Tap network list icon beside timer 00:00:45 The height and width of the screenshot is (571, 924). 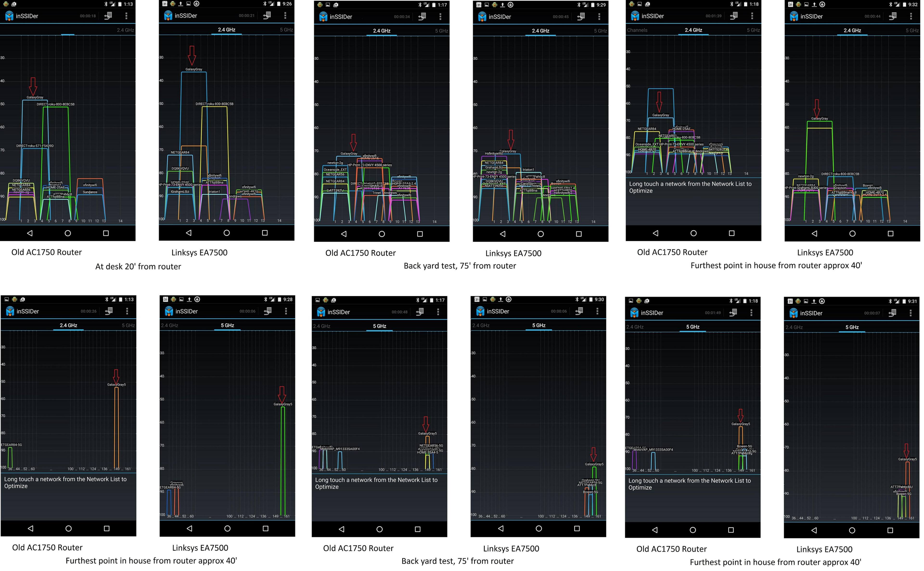tap(581, 16)
